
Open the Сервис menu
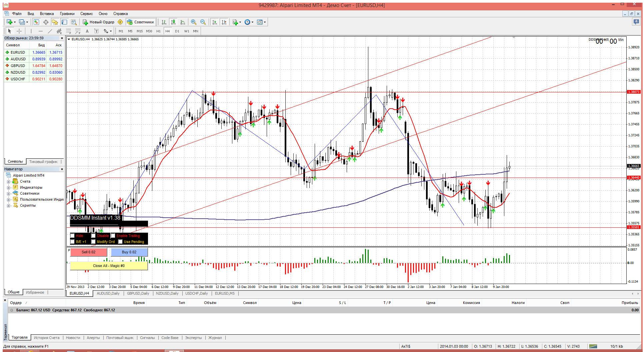(x=86, y=14)
